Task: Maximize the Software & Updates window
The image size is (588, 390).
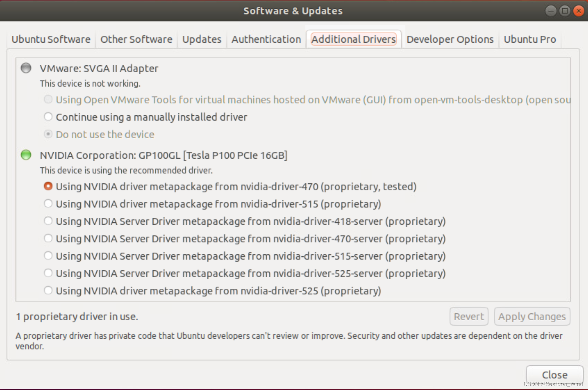Action: (565, 11)
